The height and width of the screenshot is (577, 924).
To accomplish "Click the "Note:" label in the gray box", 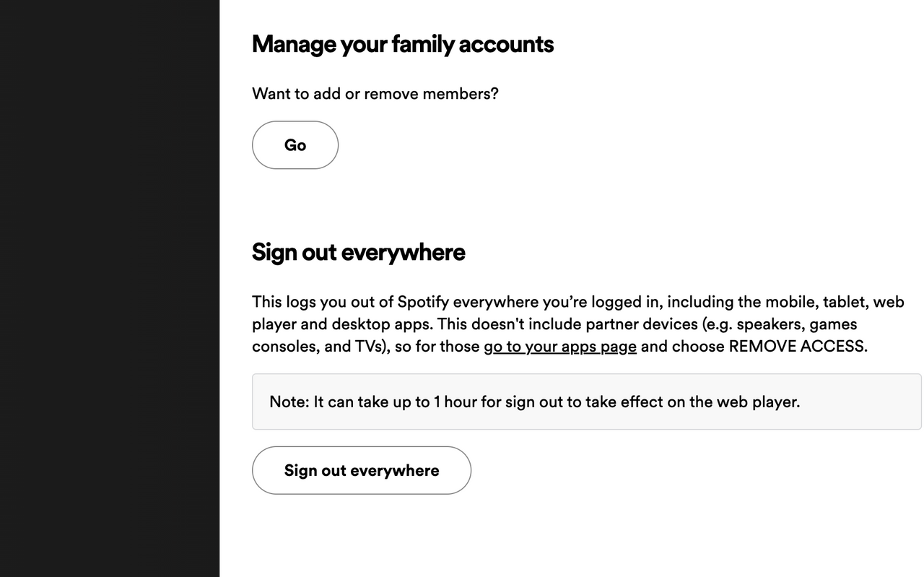I will pyautogui.click(x=289, y=402).
